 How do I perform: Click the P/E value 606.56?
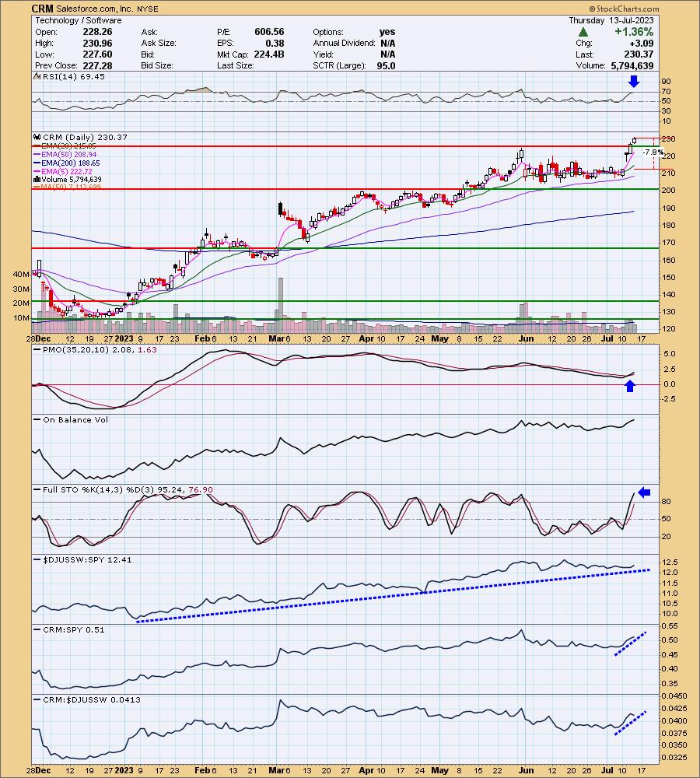pos(269,32)
